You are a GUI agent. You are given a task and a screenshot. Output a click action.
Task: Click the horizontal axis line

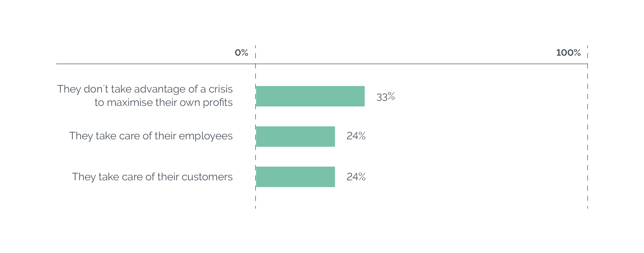322,64
